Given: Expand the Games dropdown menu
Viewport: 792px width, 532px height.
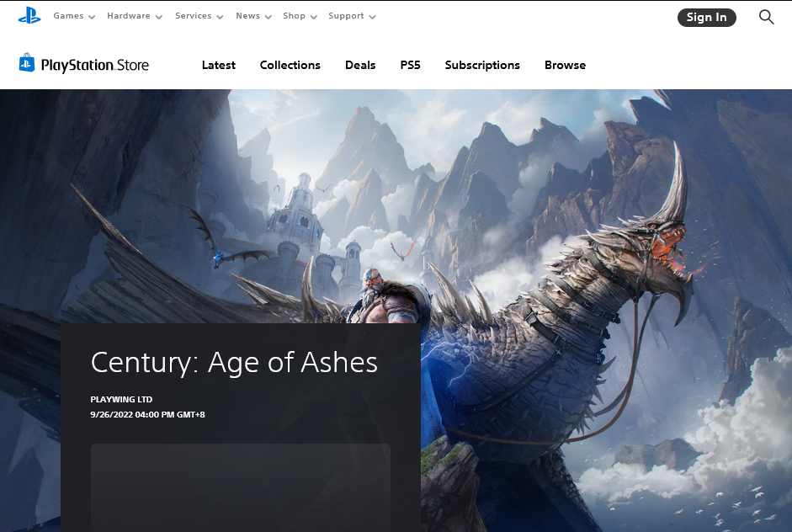Looking at the screenshot, I should pos(74,16).
